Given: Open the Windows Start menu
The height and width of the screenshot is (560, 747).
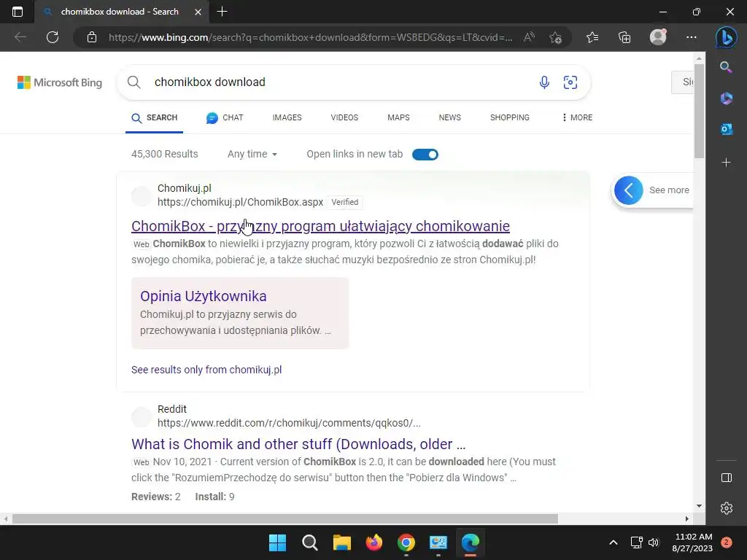Looking at the screenshot, I should pos(277,542).
